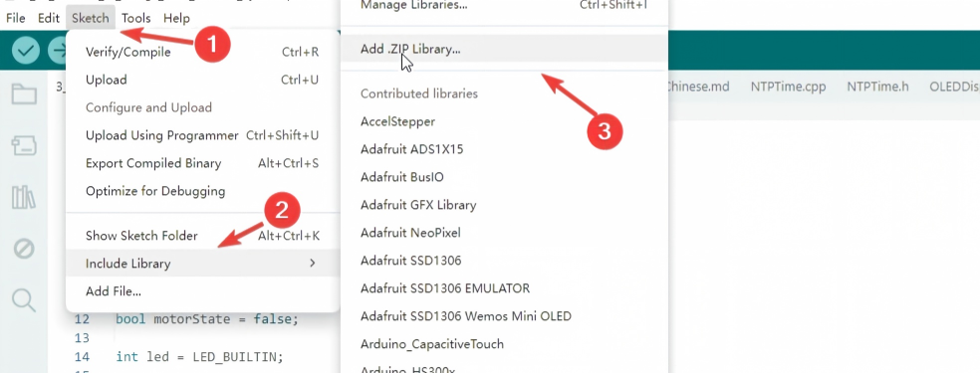Screen dimensions: 980x373
Task: Open the Debug icon in sidebar
Action: point(24,249)
